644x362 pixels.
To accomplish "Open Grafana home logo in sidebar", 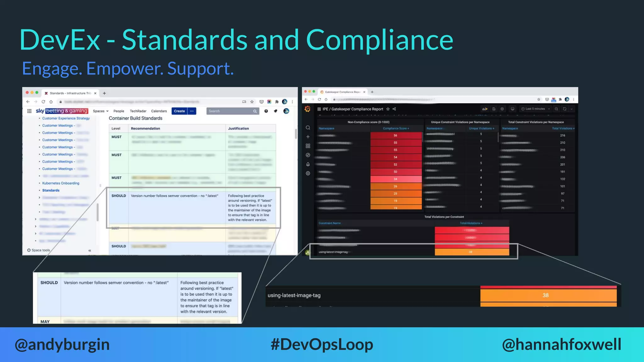I will 308,109.
